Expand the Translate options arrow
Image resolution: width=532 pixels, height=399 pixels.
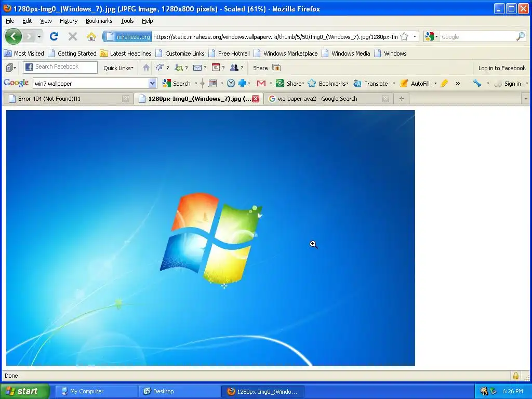[x=394, y=84]
